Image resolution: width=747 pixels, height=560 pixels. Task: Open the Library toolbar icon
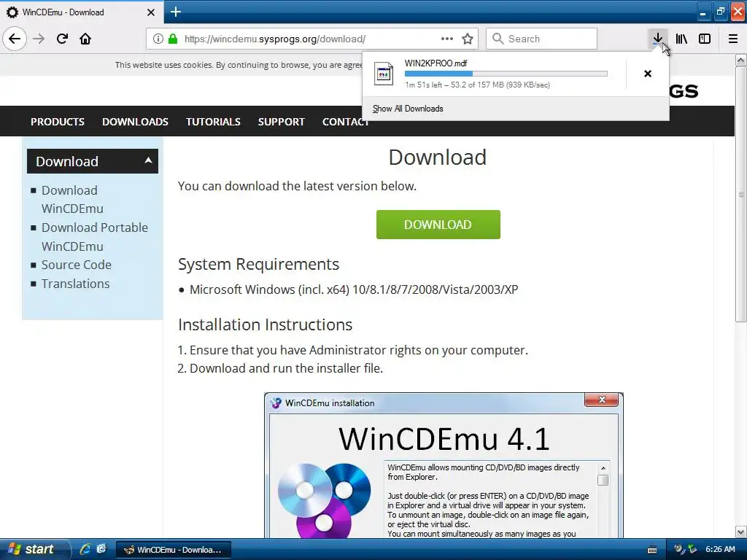[681, 39]
